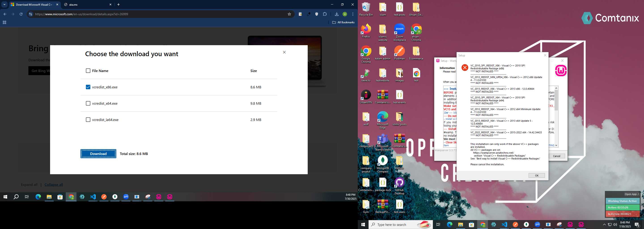Go back using Chrome's back arrow
This screenshot has width=644, height=229.
(x=5, y=14)
